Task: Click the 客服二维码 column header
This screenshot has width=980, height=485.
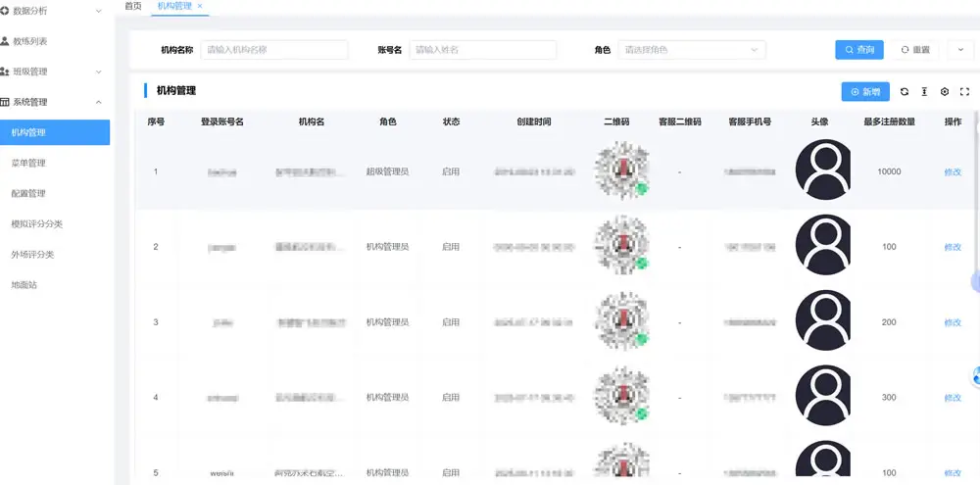Action: click(x=680, y=121)
